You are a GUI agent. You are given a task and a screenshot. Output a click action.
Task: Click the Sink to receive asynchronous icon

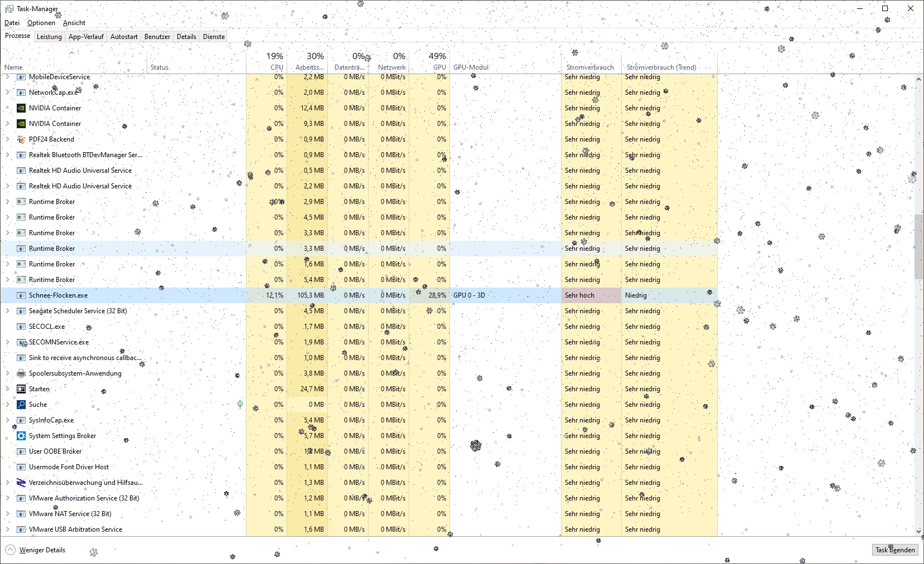pos(21,358)
